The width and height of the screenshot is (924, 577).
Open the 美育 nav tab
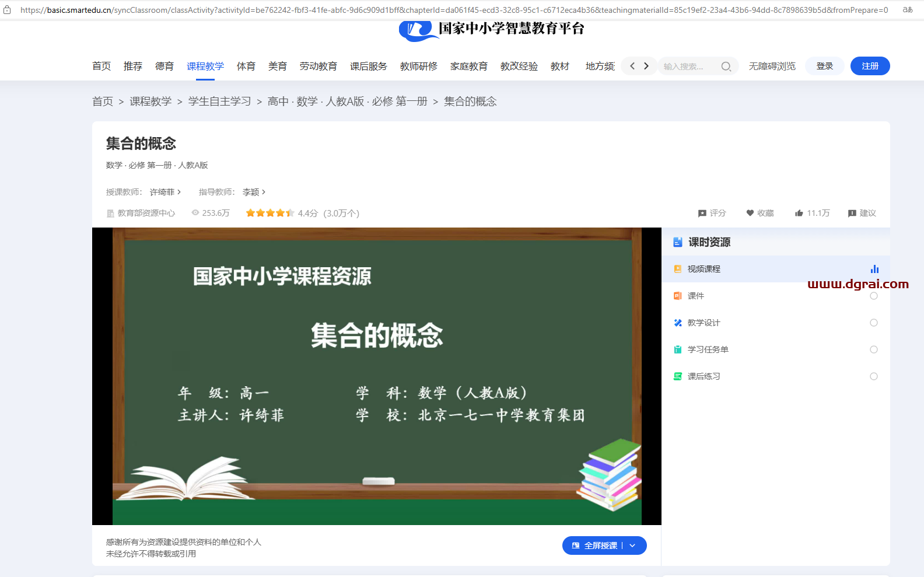pos(278,67)
